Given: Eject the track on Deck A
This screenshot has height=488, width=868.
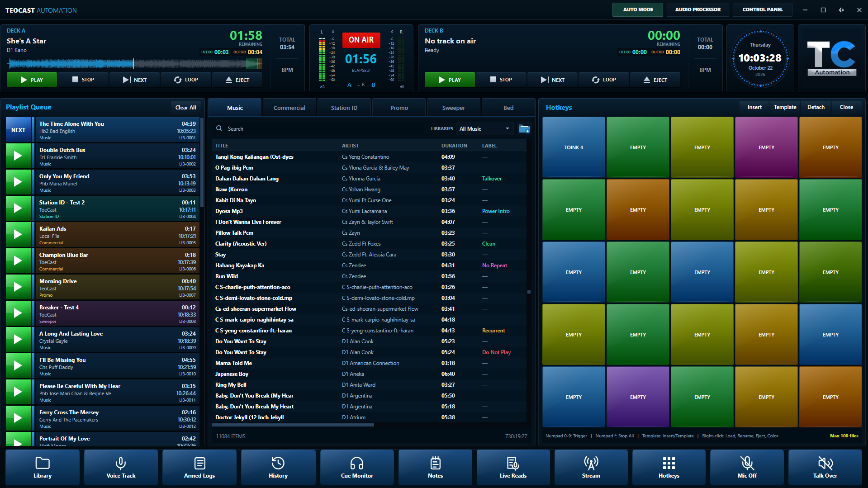Looking at the screenshot, I should coord(237,80).
